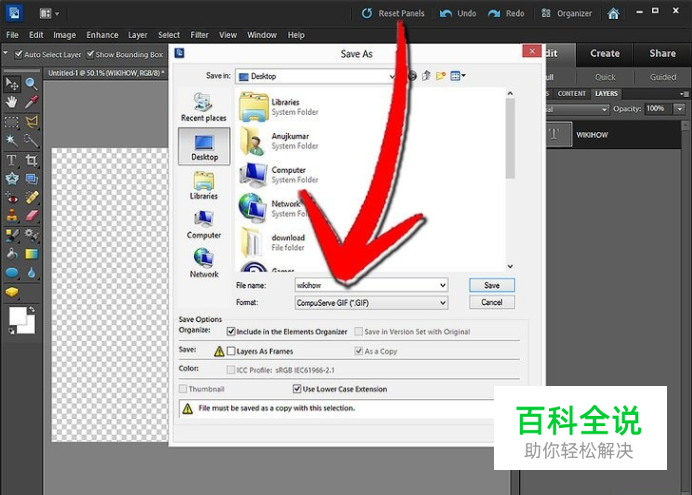Select the Rectangular Marquee tool
The image size is (692, 495).
point(12,122)
